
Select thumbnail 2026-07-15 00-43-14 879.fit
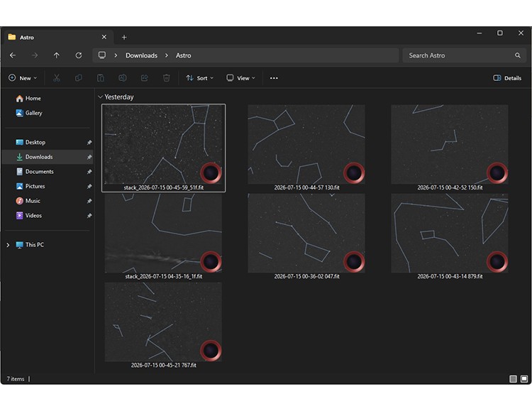450,233
